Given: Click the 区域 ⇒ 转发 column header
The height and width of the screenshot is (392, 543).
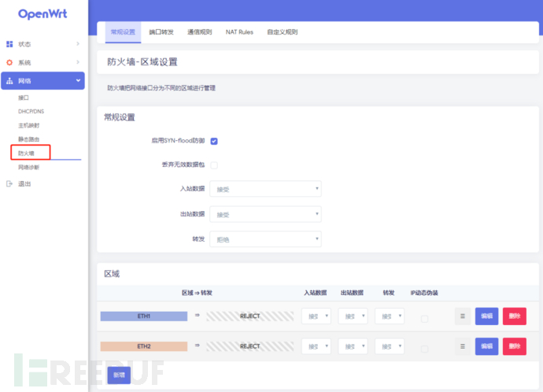Looking at the screenshot, I should [197, 293].
